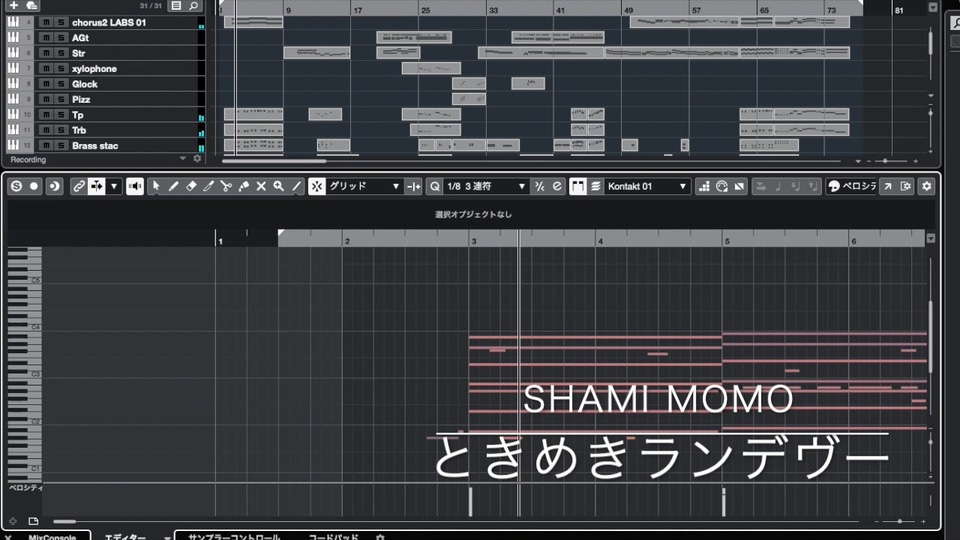The image size is (960, 540).
Task: Open track list settings gear beside Recording
Action: click(x=197, y=159)
